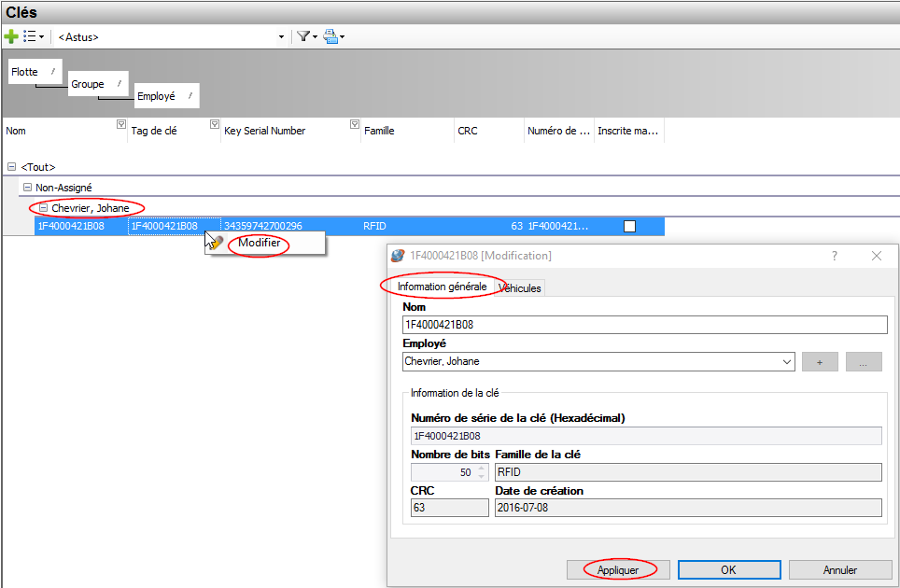Open the Employé combo box dropdown
900x588 pixels.
[x=786, y=361]
